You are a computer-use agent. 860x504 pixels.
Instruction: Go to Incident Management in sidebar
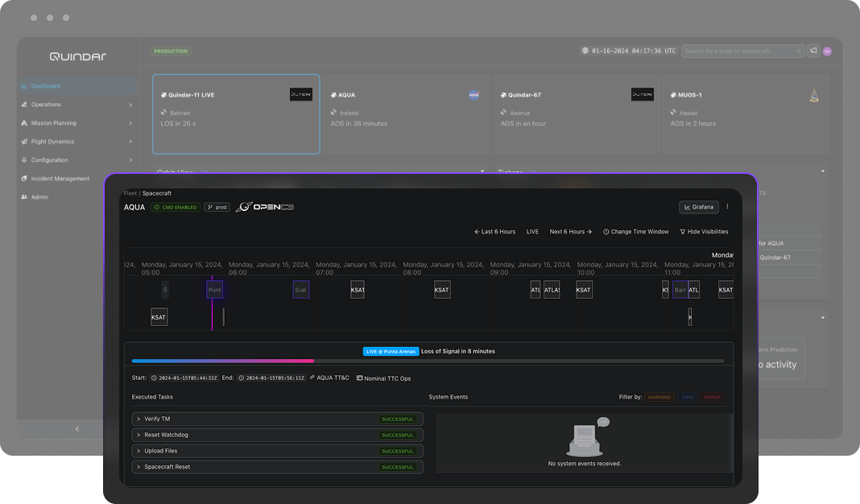pyautogui.click(x=60, y=178)
